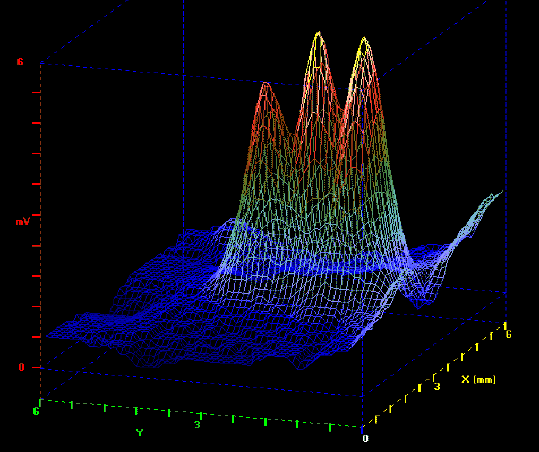Image resolution: width=539 pixels, height=452 pixels.
Task: Select the red 6 at the mV axis top
Action: click(20, 62)
